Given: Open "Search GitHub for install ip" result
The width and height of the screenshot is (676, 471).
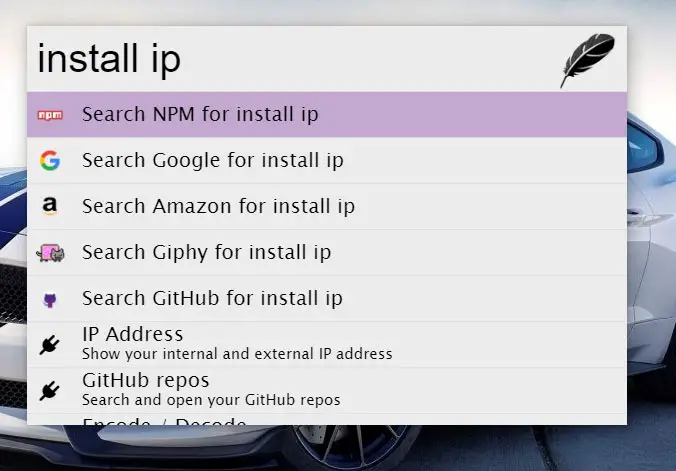Looking at the screenshot, I should point(212,299).
